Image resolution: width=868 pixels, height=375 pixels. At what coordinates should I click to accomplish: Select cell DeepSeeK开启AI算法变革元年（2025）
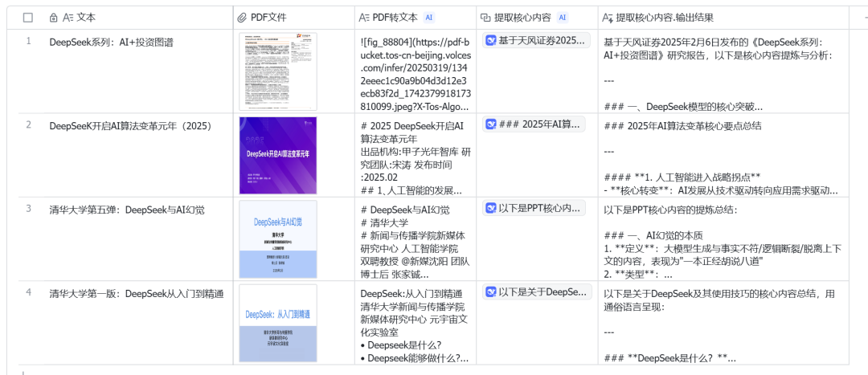pyautogui.click(x=138, y=156)
